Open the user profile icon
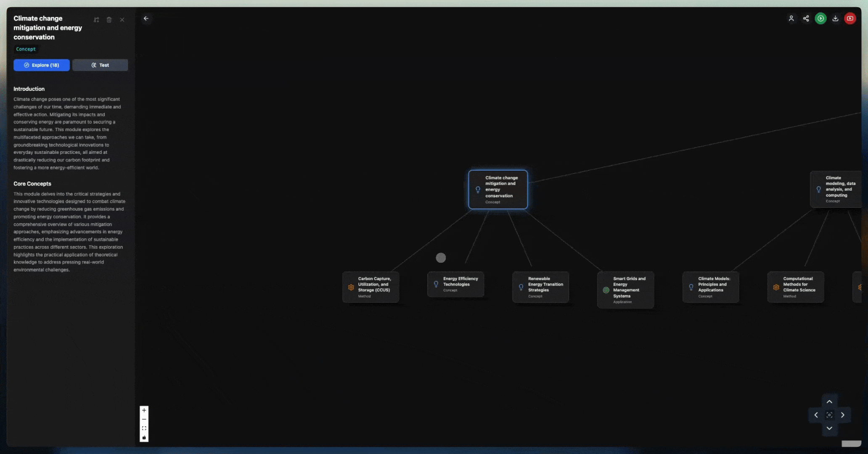The height and width of the screenshot is (454, 868). point(791,18)
